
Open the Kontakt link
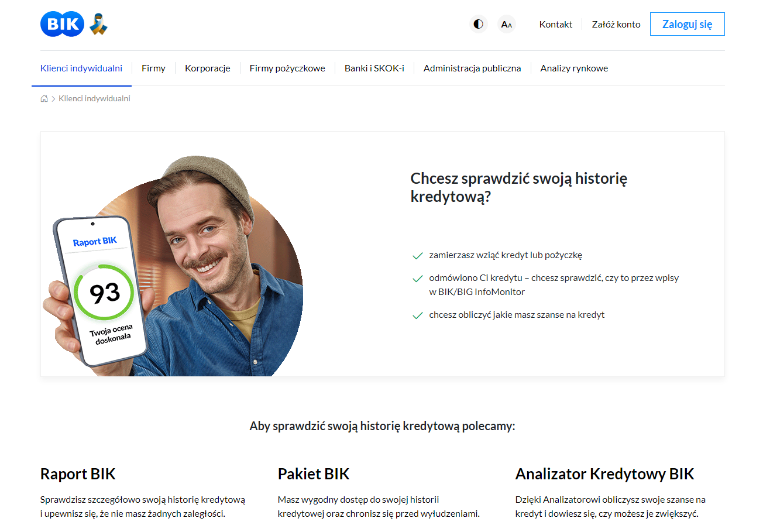pos(556,25)
